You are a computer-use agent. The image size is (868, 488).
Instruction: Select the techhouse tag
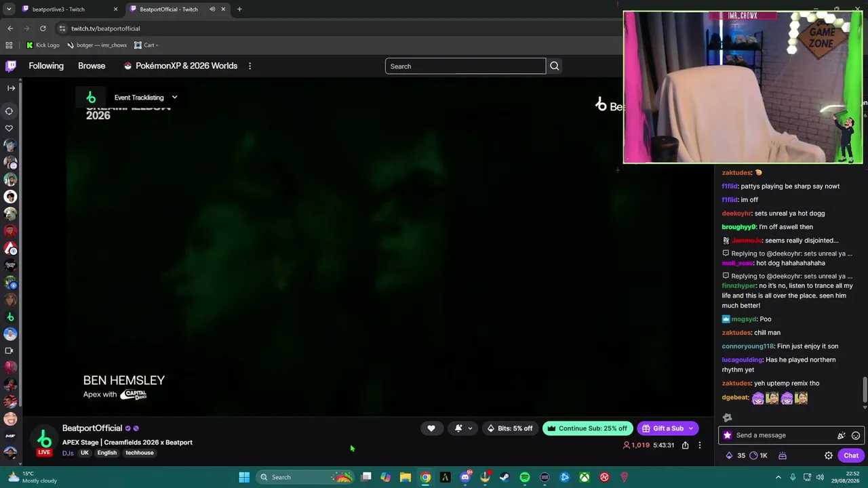(139, 453)
